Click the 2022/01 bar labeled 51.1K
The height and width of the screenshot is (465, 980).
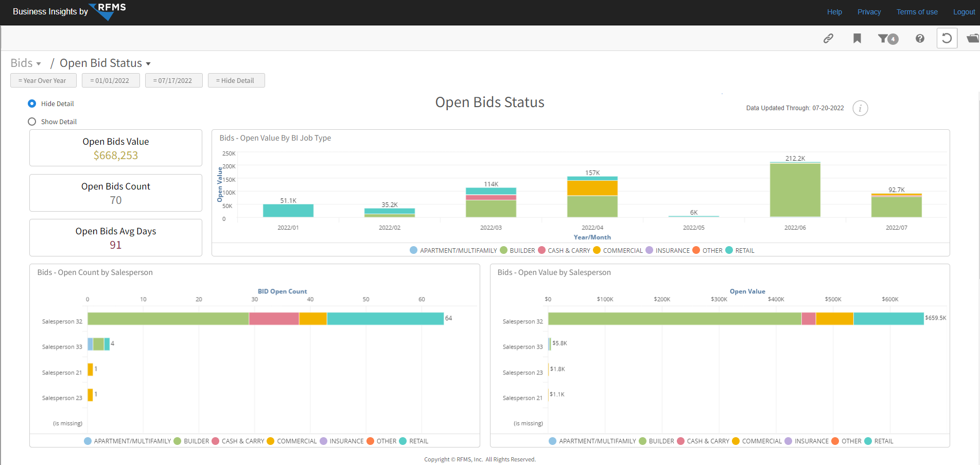288,211
